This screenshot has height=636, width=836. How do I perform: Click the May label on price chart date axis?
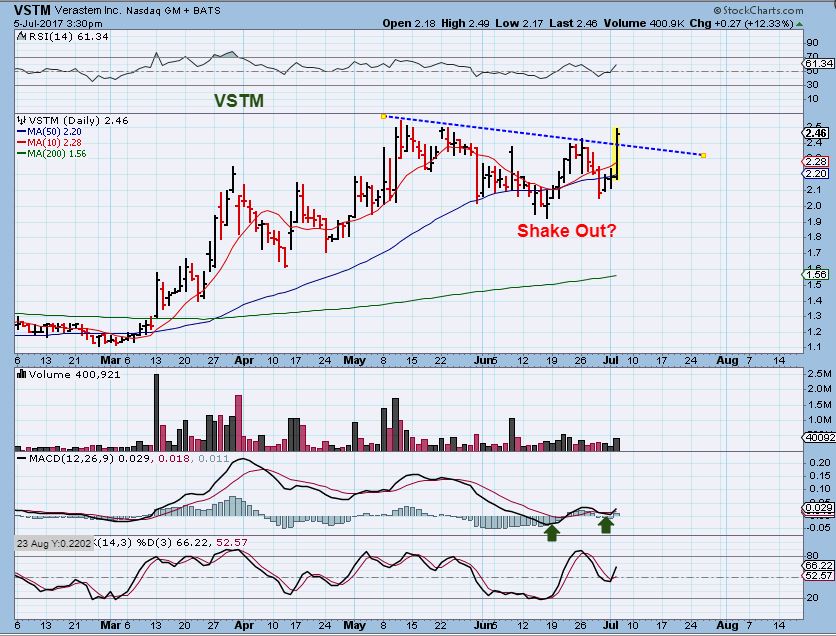(355, 360)
